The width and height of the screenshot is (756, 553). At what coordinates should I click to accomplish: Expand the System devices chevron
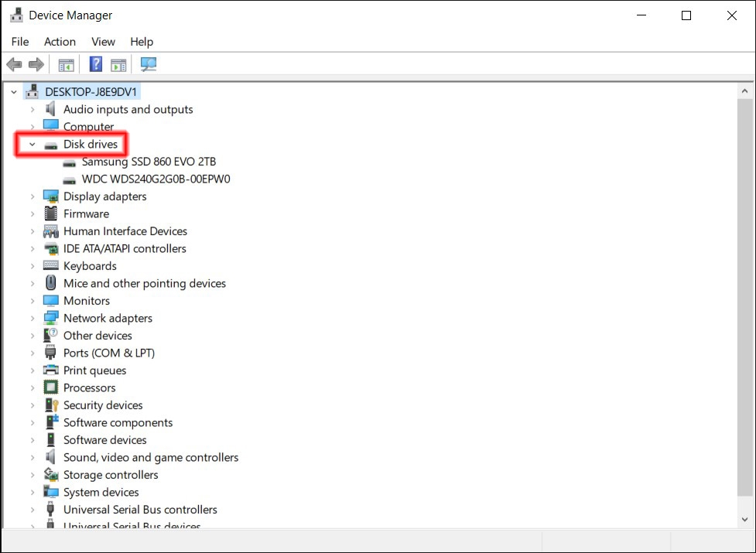click(32, 493)
